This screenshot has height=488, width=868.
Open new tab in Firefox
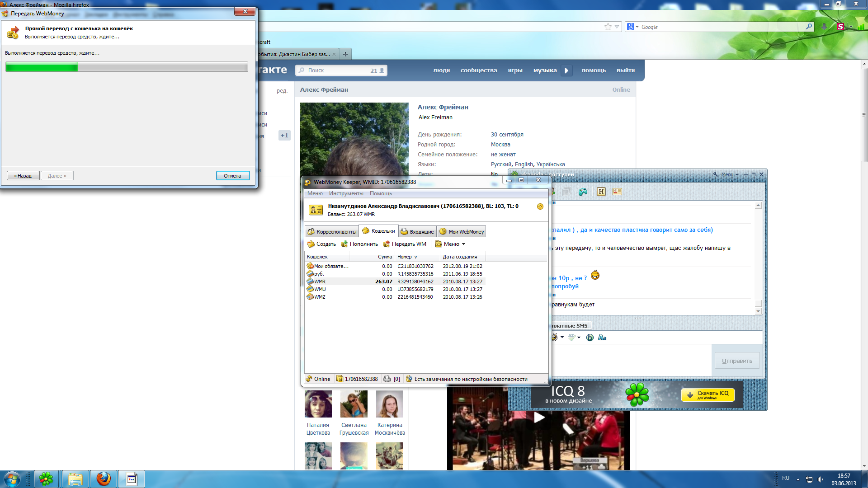tap(345, 54)
